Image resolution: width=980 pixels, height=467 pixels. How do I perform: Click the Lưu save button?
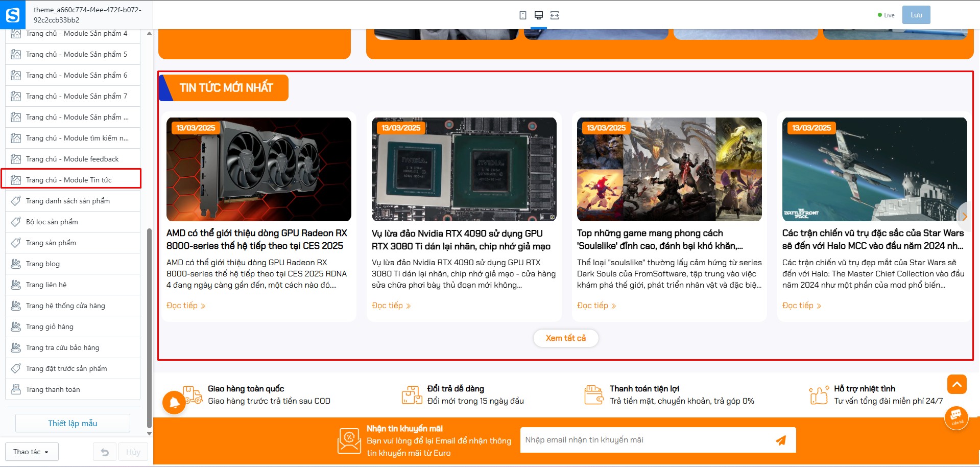pyautogui.click(x=916, y=15)
